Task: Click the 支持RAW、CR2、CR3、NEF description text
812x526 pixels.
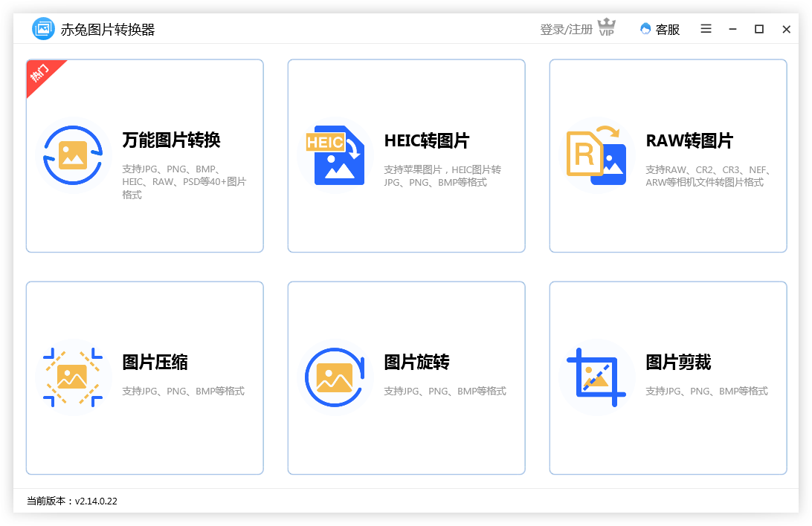Action: (709, 176)
